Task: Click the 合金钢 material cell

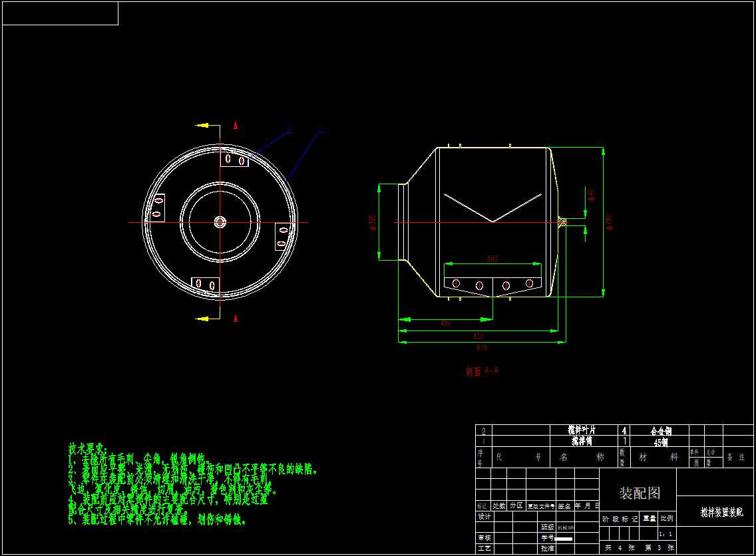Action: pyautogui.click(x=661, y=431)
